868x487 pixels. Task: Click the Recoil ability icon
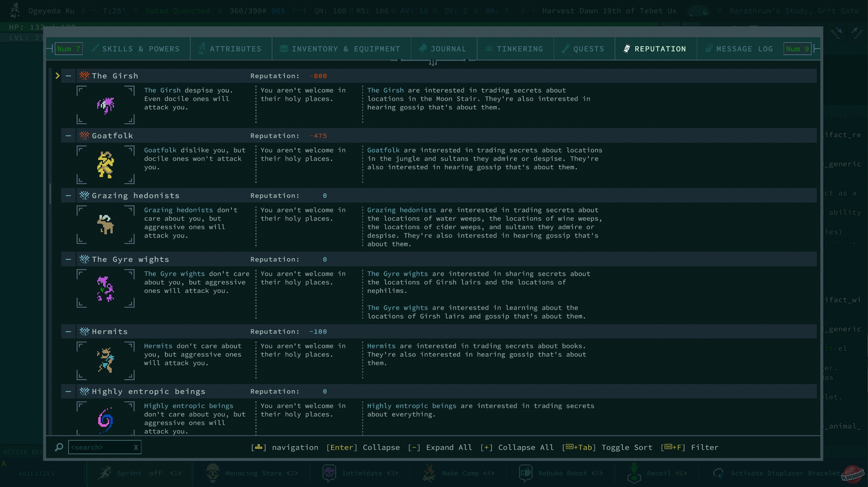(x=634, y=473)
